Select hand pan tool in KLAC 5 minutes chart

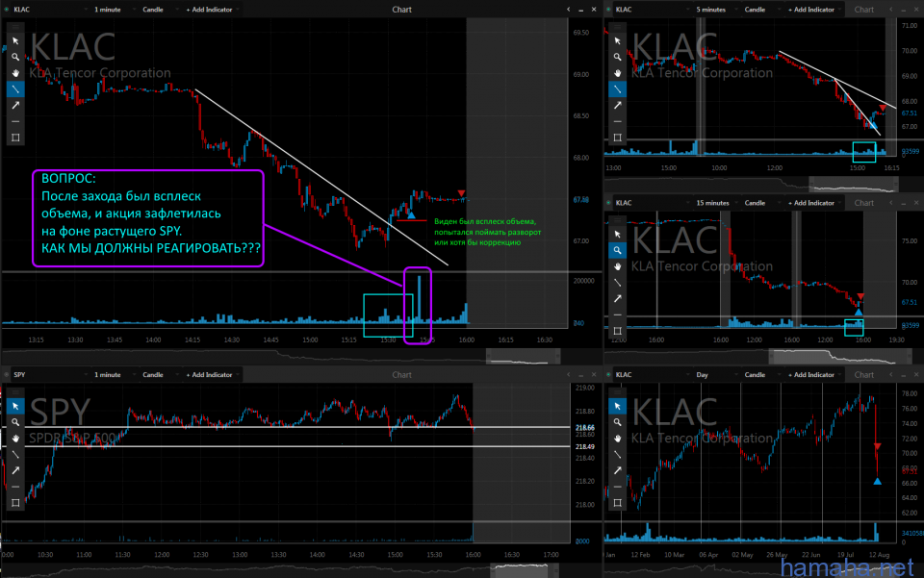[617, 73]
